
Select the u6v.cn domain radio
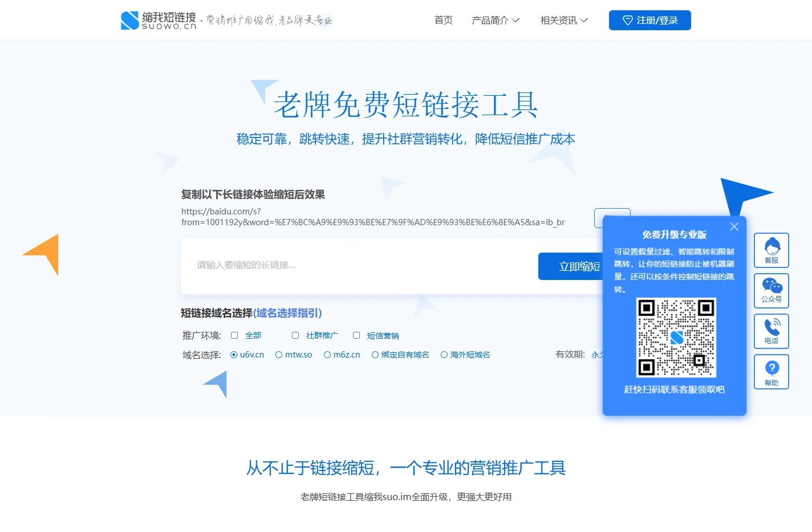[x=234, y=355]
